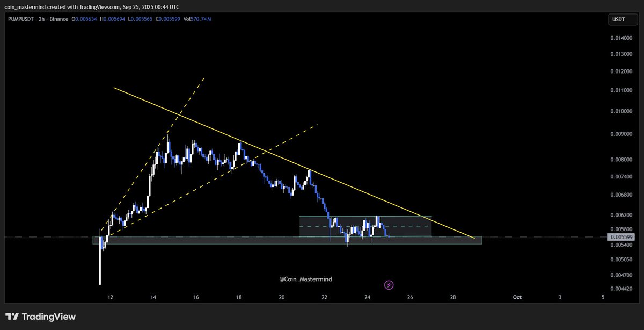Screen dimensions: 644x330
Task: Click the close value 0.005599 in legend
Action: click(168, 18)
